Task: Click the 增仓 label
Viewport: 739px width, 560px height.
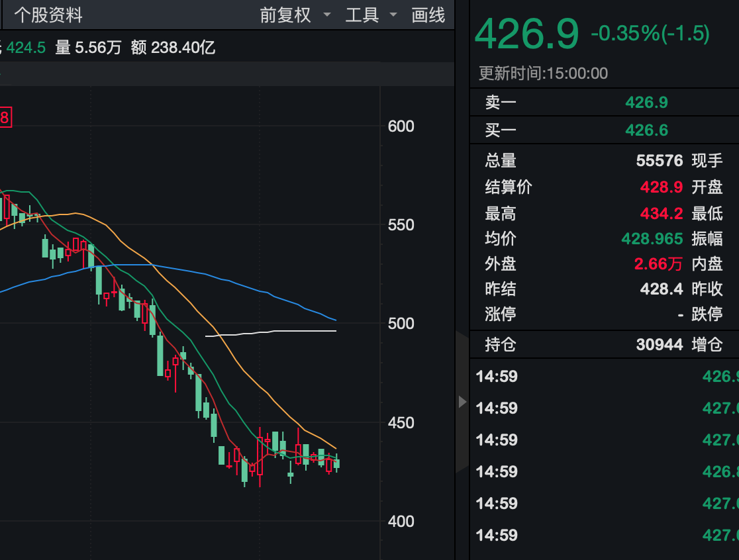Action: coord(707,344)
